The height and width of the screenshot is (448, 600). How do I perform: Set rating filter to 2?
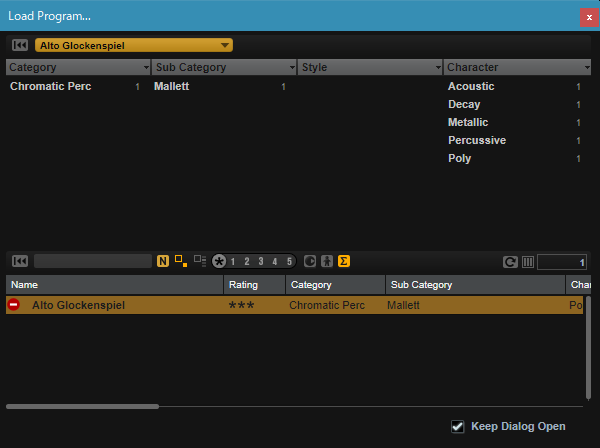coord(247,262)
